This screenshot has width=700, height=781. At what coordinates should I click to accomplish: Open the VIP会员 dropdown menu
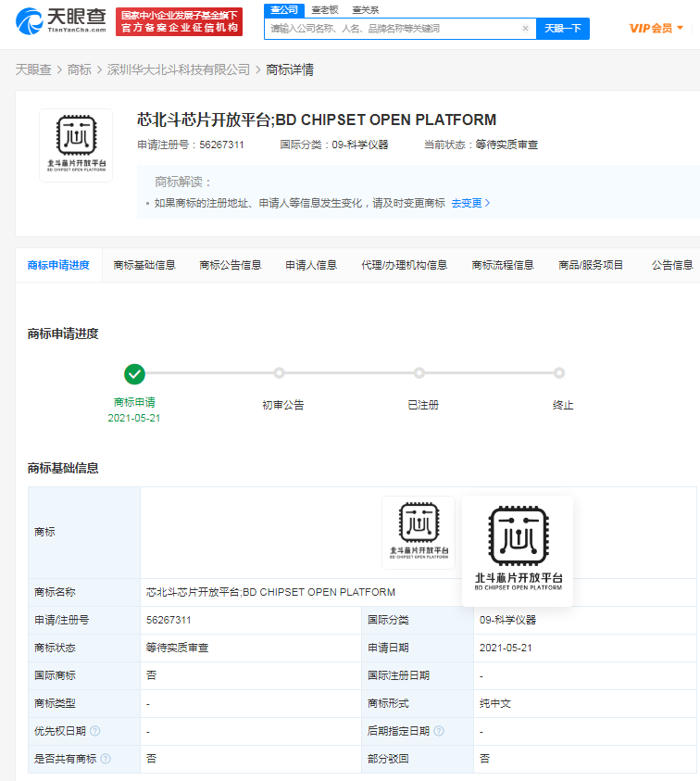tap(656, 29)
